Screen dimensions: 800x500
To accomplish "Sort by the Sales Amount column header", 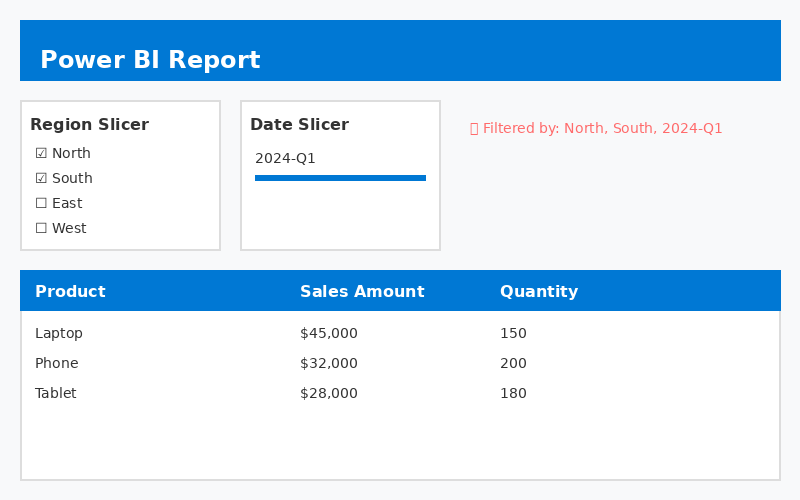I will coord(362,292).
